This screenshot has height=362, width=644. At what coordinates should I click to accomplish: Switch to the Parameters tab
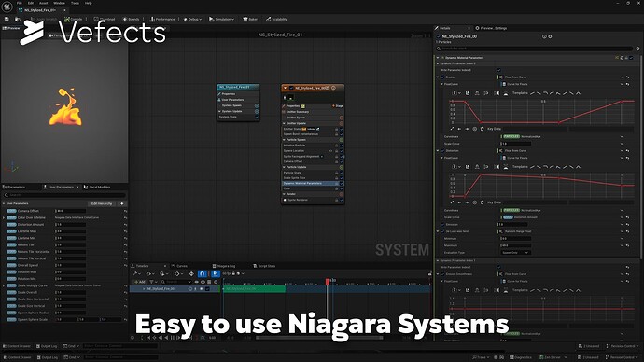[x=14, y=188]
